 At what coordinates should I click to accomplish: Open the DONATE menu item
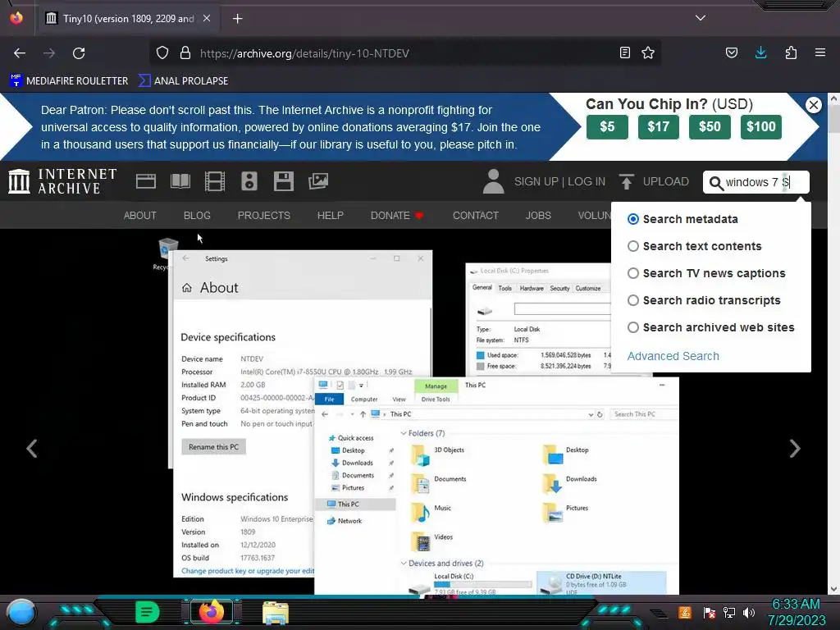[397, 216]
